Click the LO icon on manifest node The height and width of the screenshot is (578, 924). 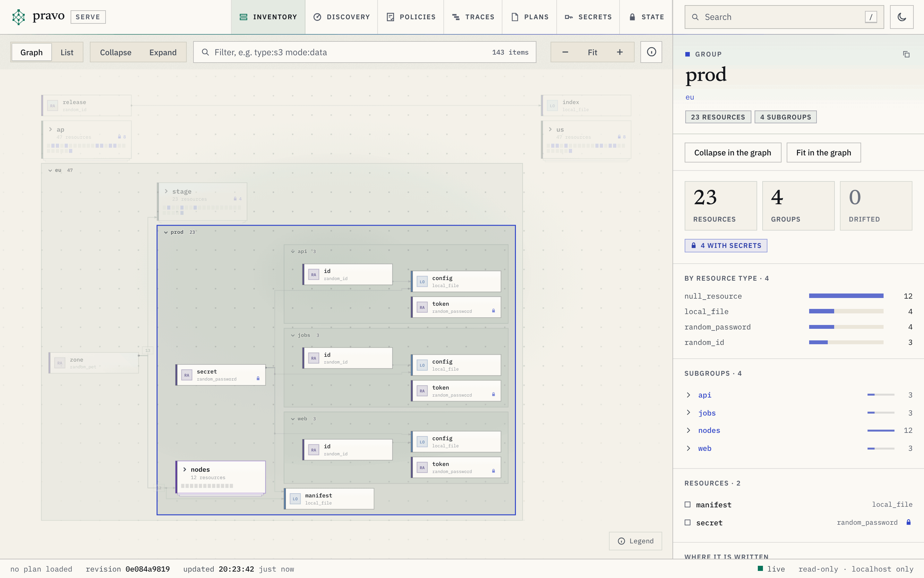click(295, 498)
